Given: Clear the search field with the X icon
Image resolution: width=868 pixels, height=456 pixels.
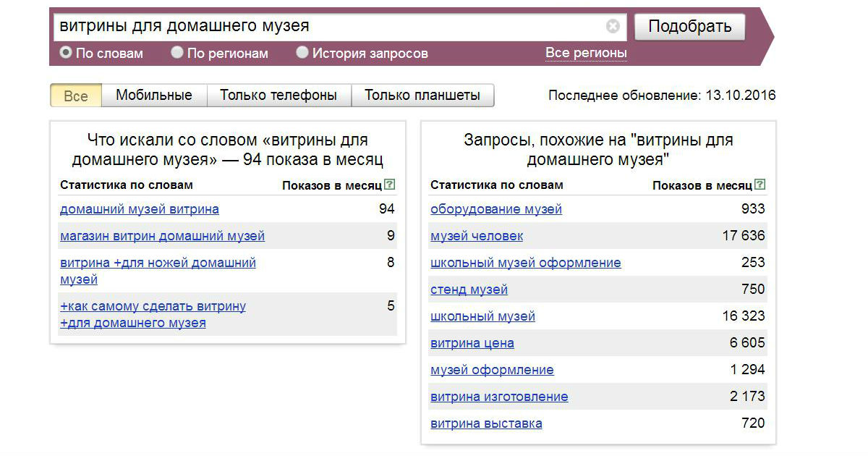Looking at the screenshot, I should point(613,27).
